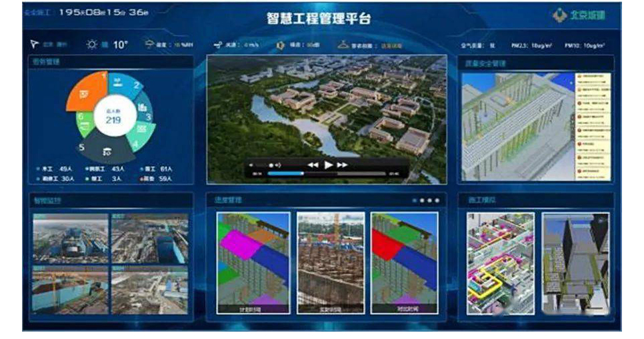This screenshot has height=339, width=644.
Task: Click the location arrow icon in status bar
Action: 35,45
